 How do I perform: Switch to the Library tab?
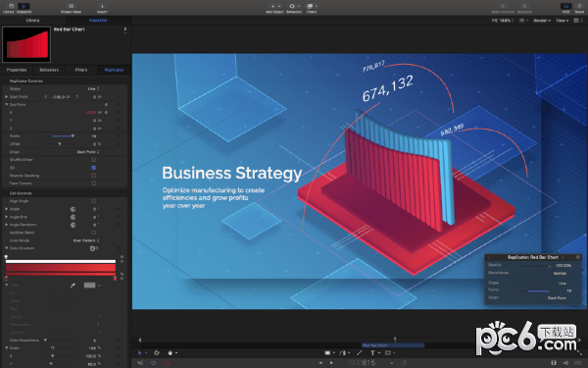(32, 21)
